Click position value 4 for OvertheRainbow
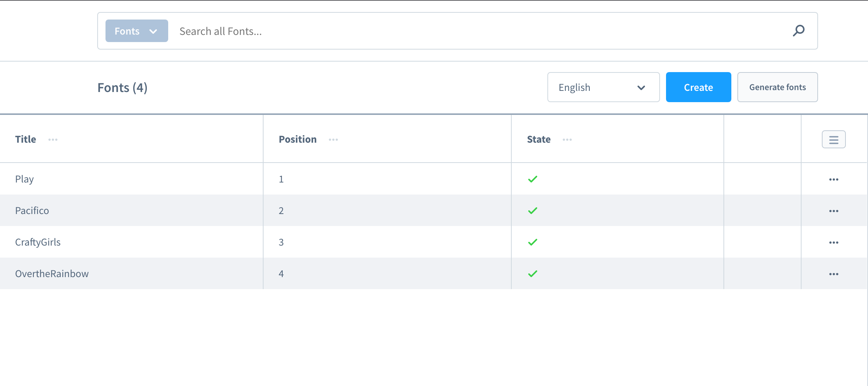The height and width of the screenshot is (386, 868). (x=281, y=274)
